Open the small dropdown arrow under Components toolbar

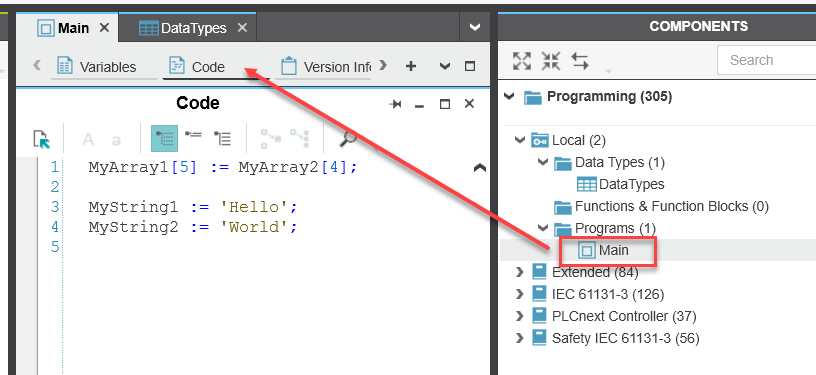coord(608,71)
